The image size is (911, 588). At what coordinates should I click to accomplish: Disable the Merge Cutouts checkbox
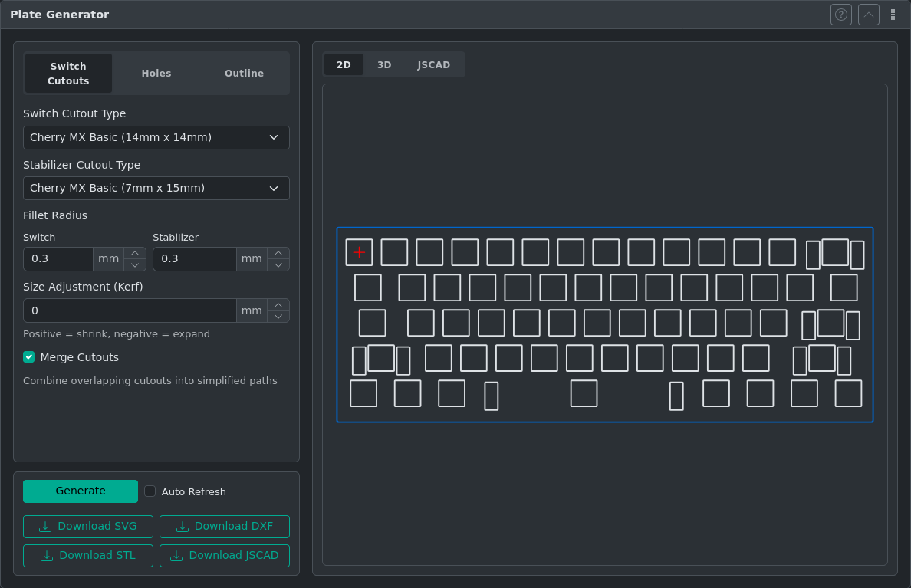pyautogui.click(x=28, y=356)
